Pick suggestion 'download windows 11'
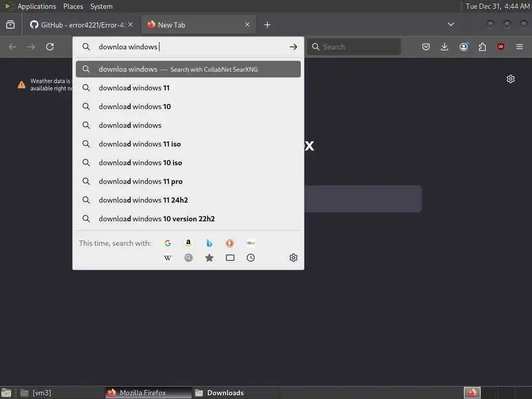532x399 pixels. point(188,88)
